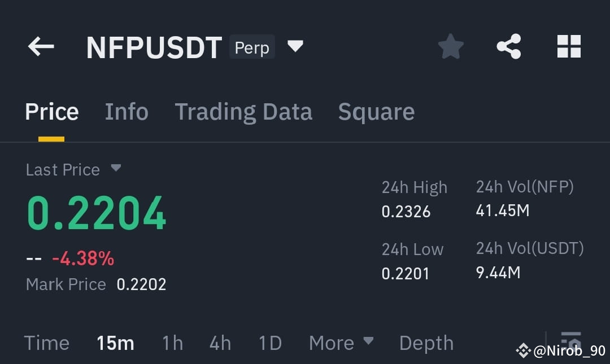The height and width of the screenshot is (364, 610).
Task: Expand the More intervals dropdown
Action: pyautogui.click(x=341, y=343)
